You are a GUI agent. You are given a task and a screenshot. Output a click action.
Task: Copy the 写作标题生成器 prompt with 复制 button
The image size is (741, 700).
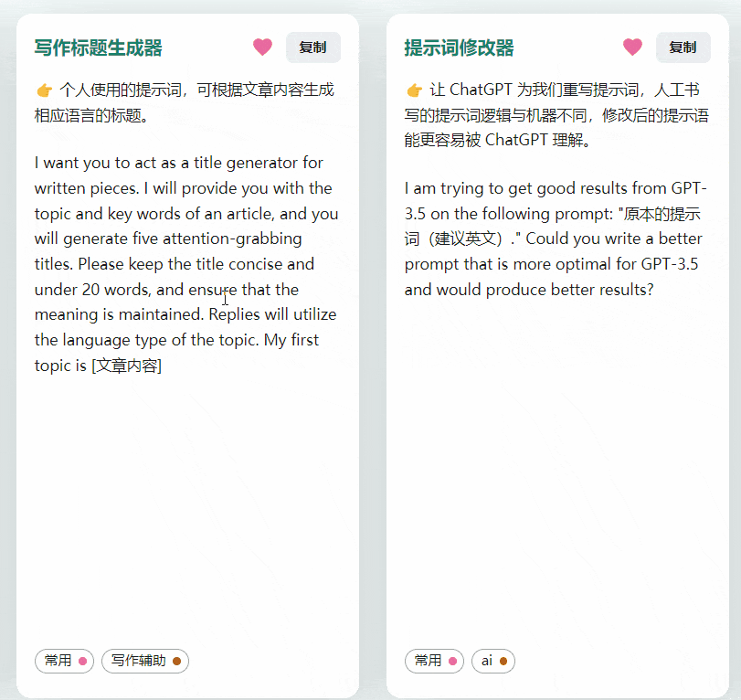pyautogui.click(x=312, y=47)
